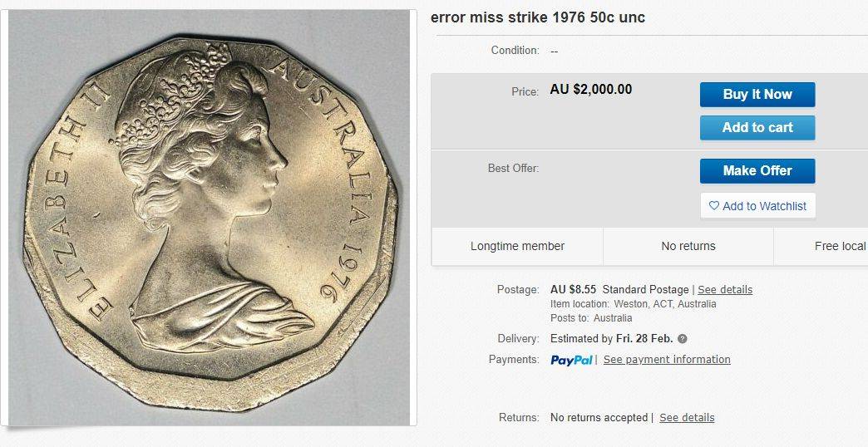Click the 1976 coin product image
The width and height of the screenshot is (868, 447).
[210, 218]
